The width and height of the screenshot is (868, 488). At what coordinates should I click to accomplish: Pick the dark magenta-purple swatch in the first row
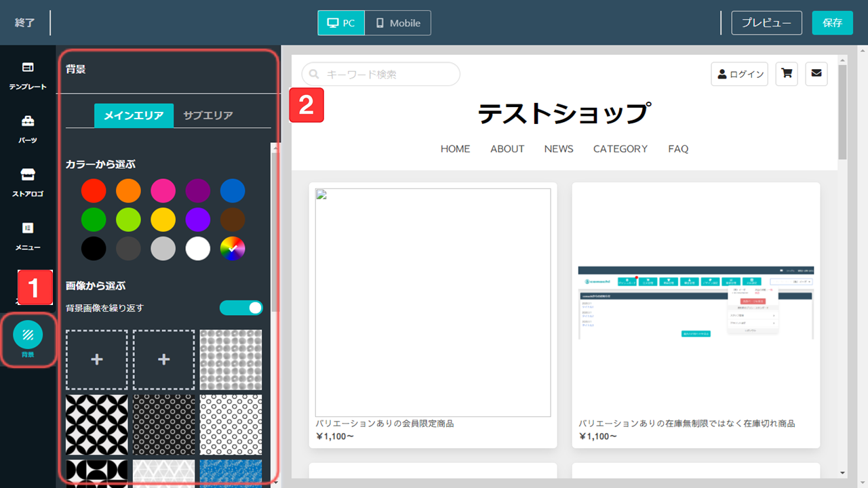pyautogui.click(x=198, y=190)
